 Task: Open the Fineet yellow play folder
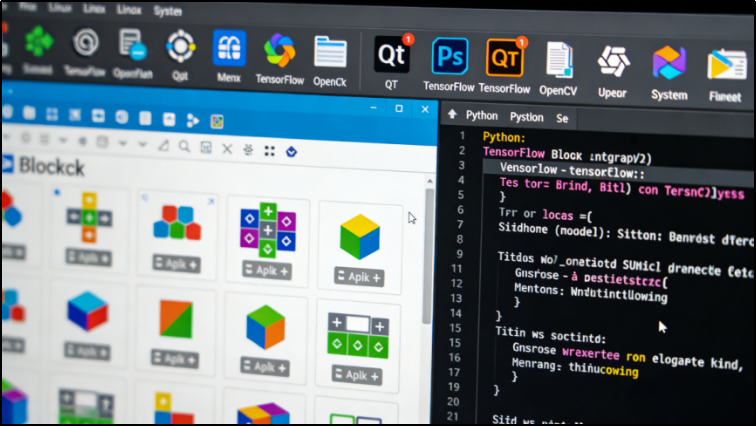(727, 65)
